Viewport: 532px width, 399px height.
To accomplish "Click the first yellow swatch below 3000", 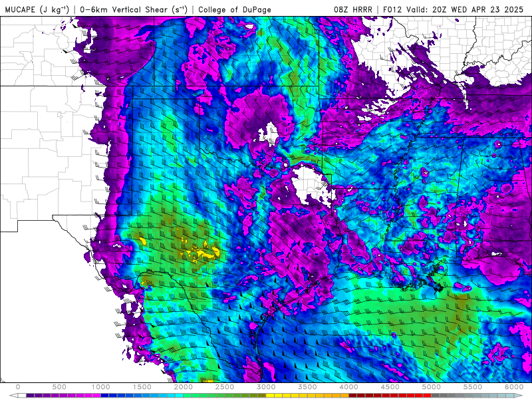I will pos(271,395).
